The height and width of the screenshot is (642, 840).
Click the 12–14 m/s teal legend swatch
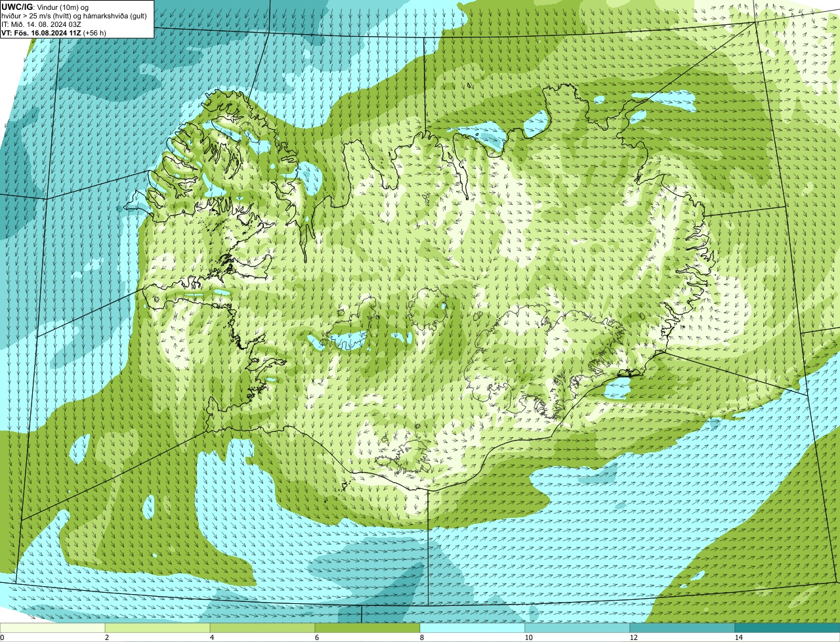coord(682,628)
